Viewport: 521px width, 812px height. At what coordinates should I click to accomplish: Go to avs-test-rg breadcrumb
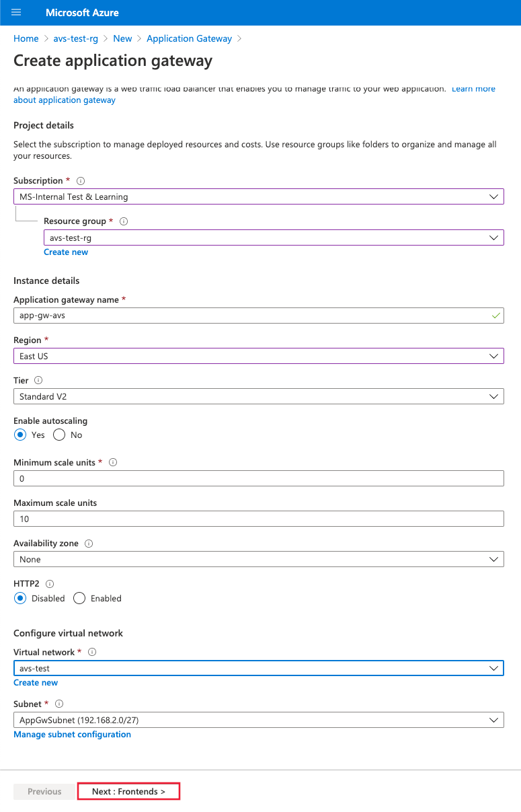(76, 38)
